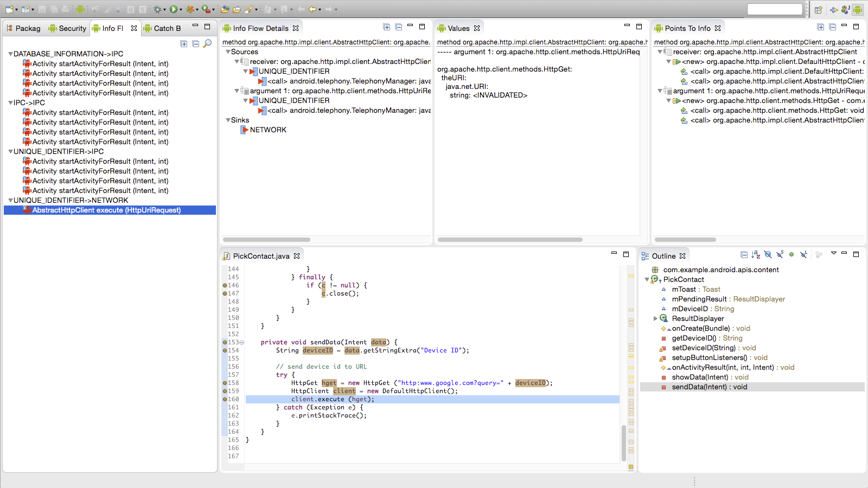868x488 pixels.
Task: Click the Open Perspective icon
Action: 819,10
